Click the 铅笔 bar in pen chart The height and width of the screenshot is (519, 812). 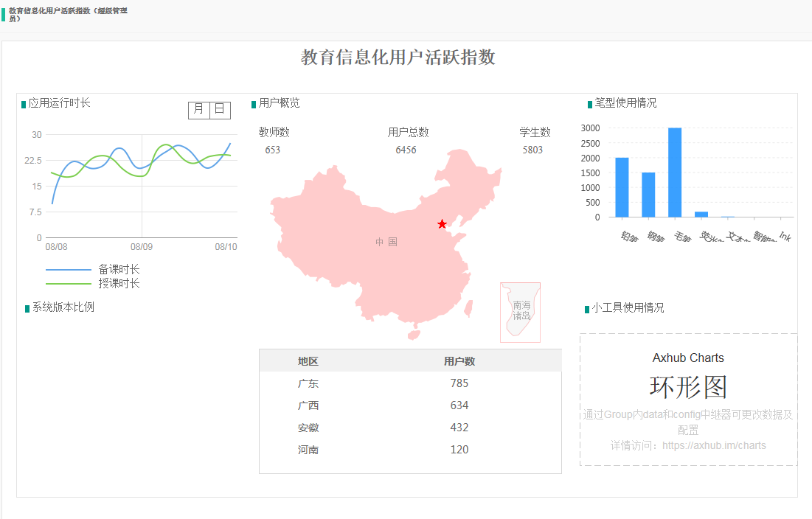tap(622, 187)
